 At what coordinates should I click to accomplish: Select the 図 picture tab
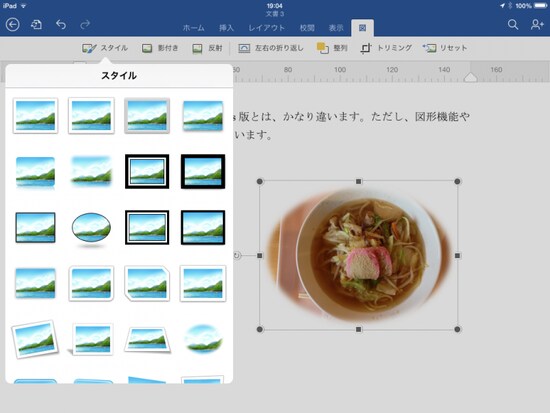[x=362, y=28]
